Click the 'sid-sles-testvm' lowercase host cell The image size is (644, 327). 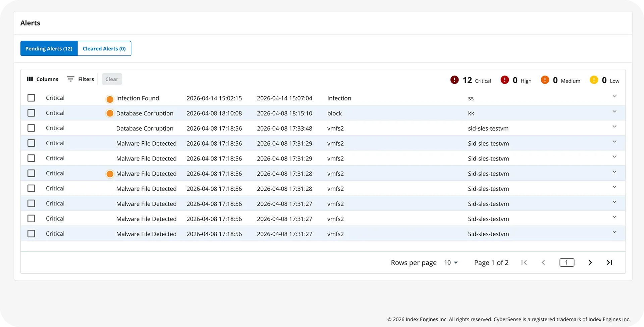pos(488,129)
